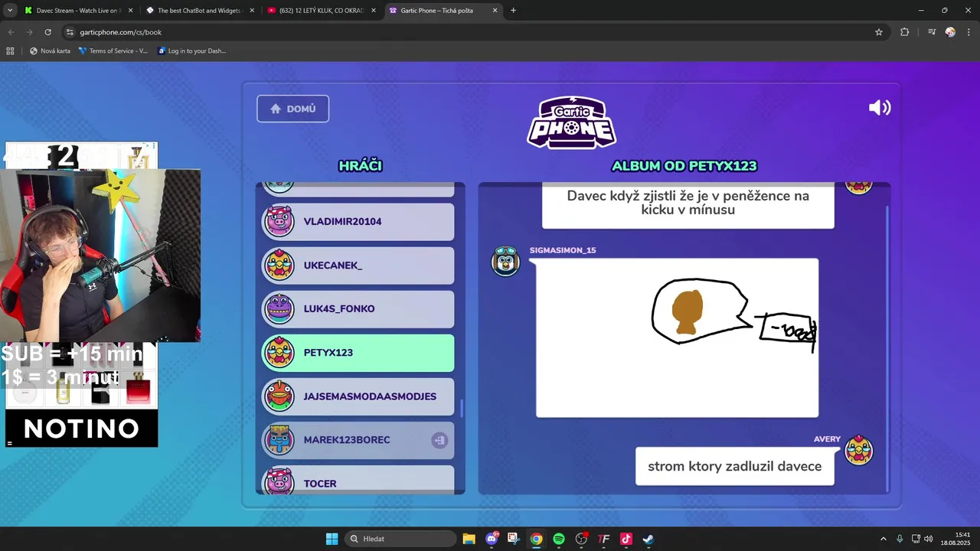Click the Hledat taskbar search box

point(400,539)
